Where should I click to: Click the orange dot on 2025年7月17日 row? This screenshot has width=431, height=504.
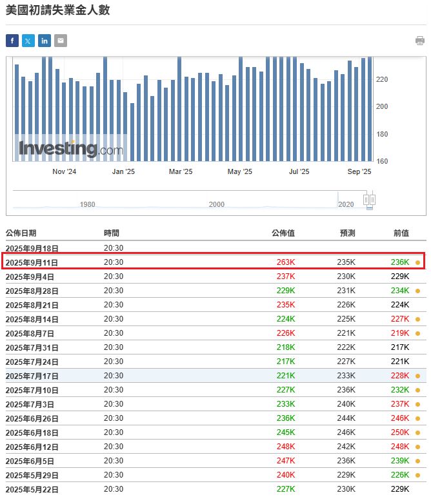418,376
